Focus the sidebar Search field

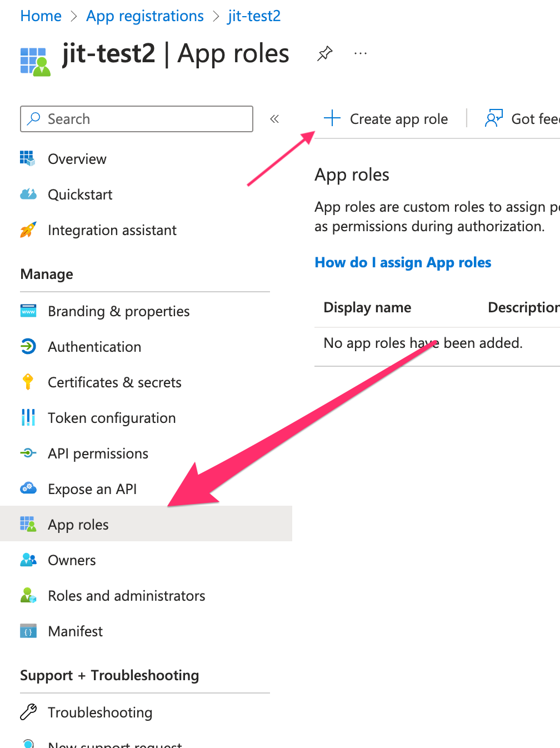[x=137, y=119]
